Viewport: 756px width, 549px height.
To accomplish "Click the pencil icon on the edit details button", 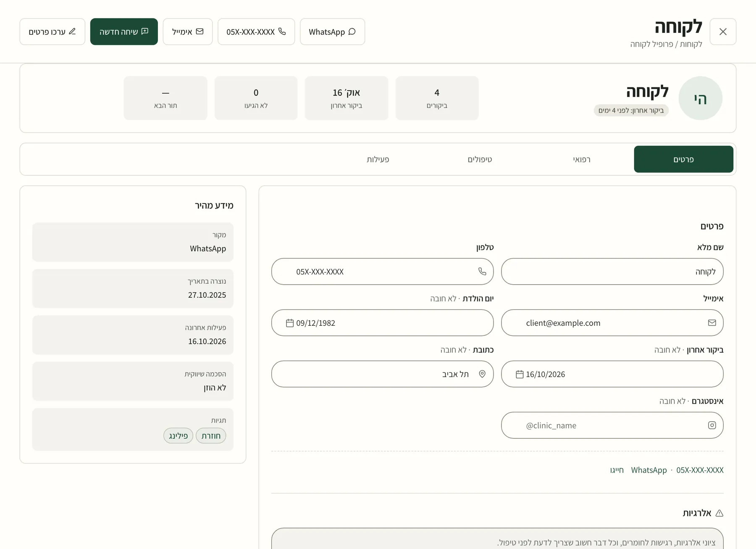I will point(72,32).
